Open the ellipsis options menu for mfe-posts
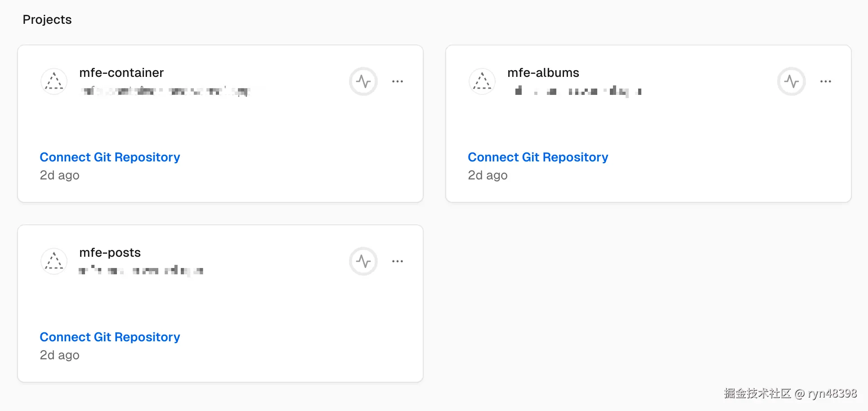 pyautogui.click(x=398, y=261)
